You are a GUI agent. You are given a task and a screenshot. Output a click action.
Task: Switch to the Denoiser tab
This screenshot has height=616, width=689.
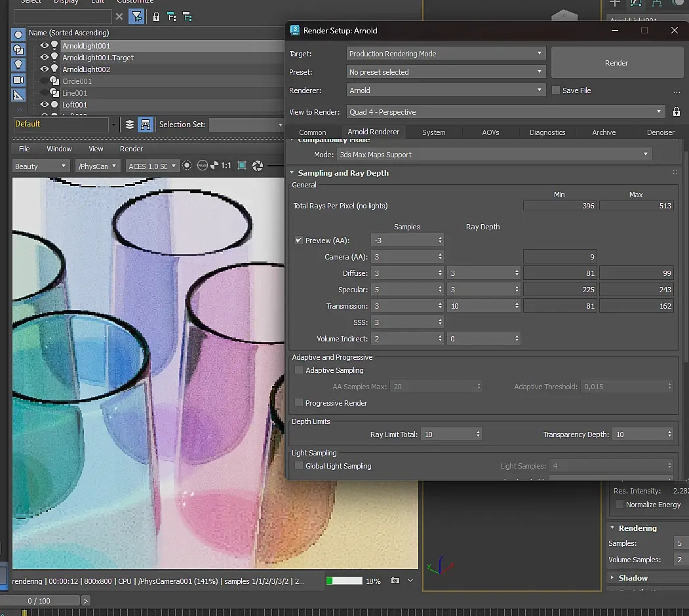(660, 132)
